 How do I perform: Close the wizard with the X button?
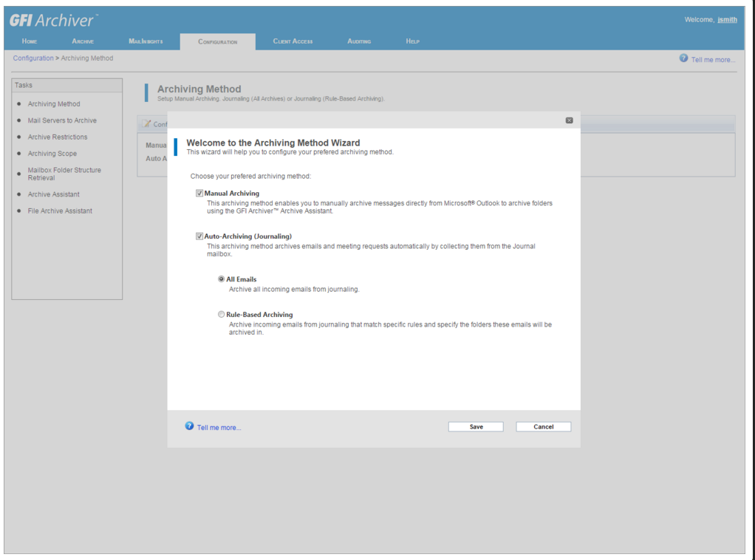(x=568, y=120)
